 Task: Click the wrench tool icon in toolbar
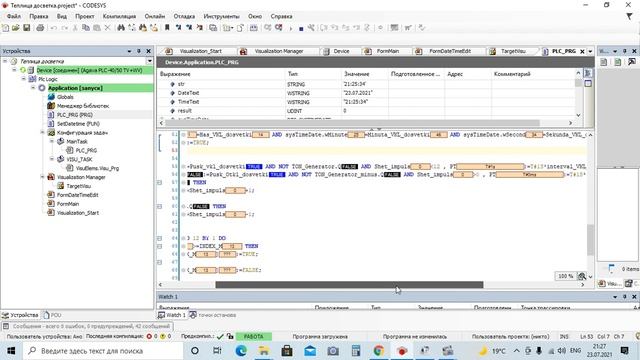coord(311,28)
